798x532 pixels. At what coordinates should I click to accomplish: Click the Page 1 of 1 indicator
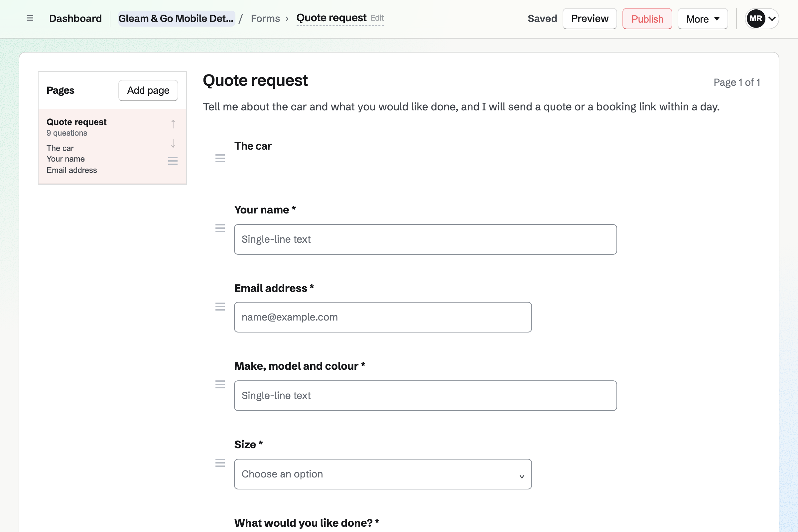pos(736,82)
